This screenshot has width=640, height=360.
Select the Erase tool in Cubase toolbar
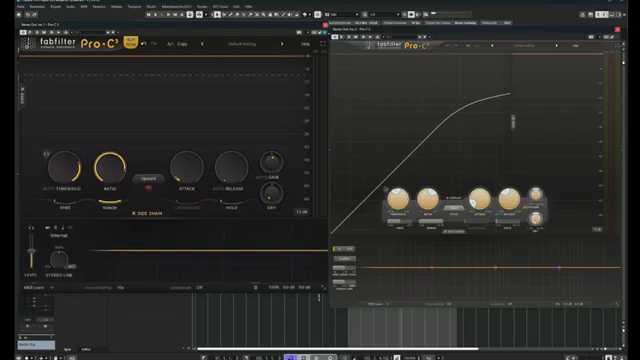237,15
